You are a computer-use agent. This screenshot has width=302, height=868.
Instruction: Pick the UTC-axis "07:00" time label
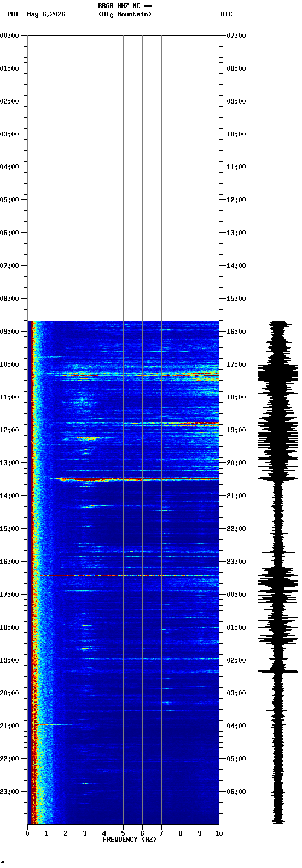click(x=236, y=36)
